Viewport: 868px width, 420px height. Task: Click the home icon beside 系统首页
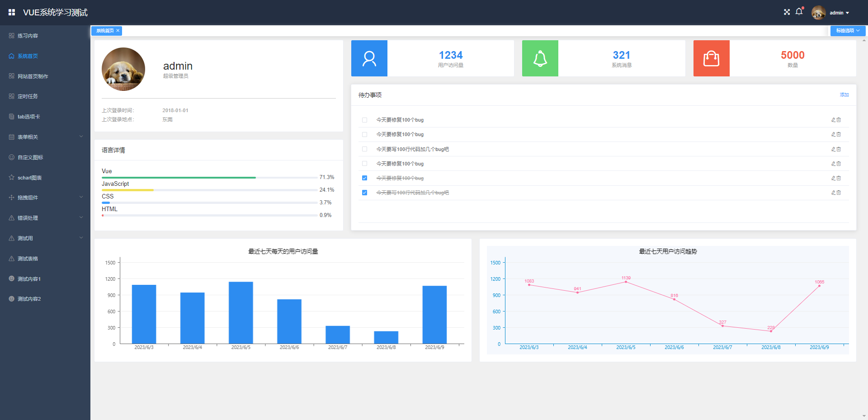(x=12, y=56)
